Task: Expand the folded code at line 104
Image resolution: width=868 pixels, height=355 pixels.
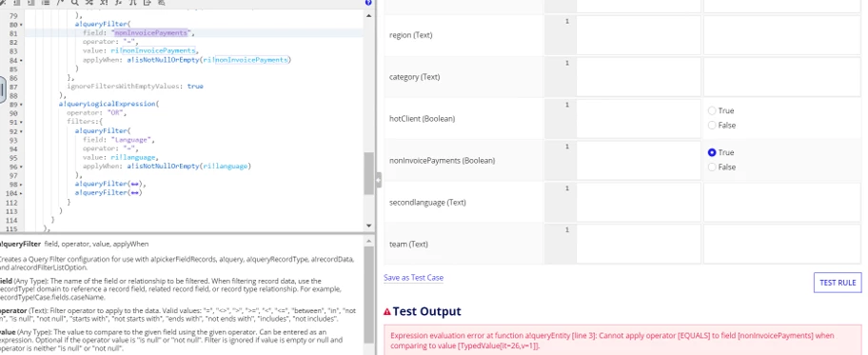Action: [22, 193]
